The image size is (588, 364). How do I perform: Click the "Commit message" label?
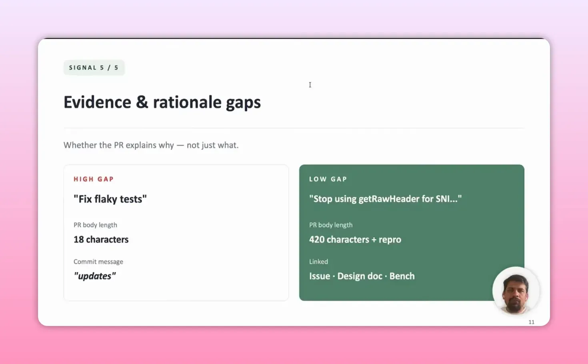click(x=98, y=262)
